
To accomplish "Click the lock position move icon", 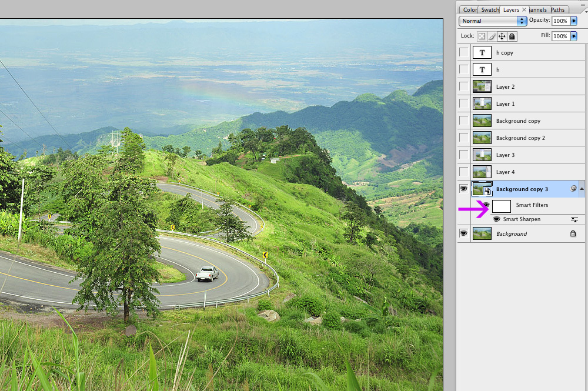I will pyautogui.click(x=502, y=36).
